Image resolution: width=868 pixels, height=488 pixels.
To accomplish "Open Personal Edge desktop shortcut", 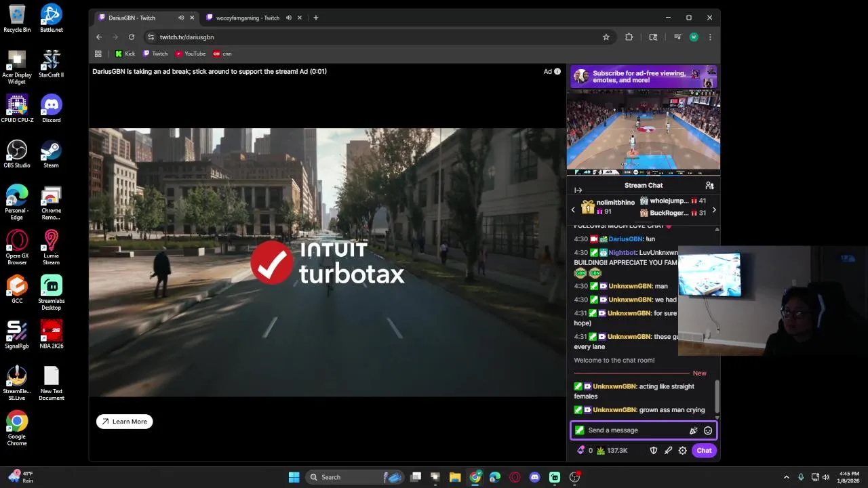I will point(17,203).
